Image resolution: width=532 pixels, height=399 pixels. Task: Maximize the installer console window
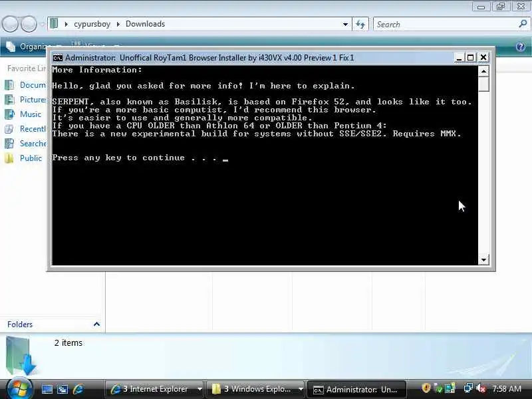pos(471,58)
